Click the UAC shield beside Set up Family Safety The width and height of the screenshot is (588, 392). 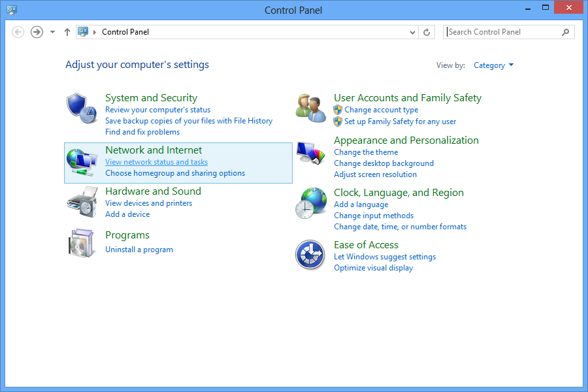(338, 122)
